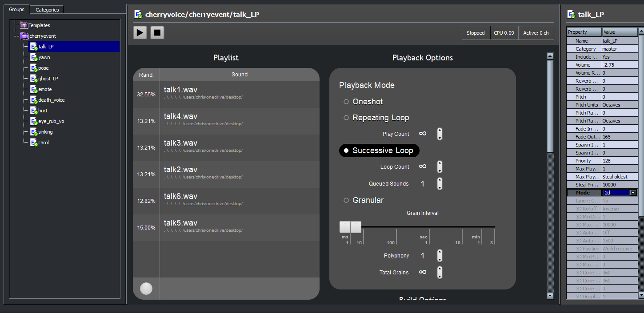Click the yawn event icon in tree
The image size is (644, 313).
click(x=33, y=57)
